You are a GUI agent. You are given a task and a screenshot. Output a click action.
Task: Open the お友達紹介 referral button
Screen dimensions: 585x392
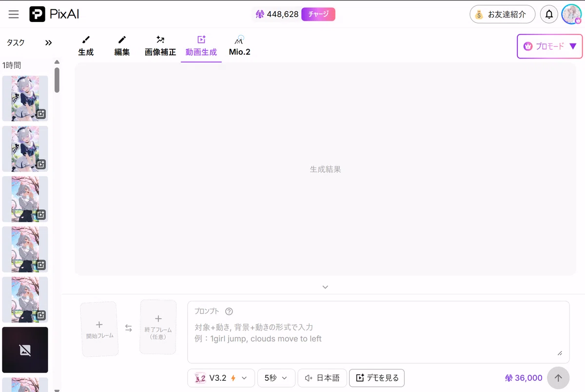coord(502,14)
